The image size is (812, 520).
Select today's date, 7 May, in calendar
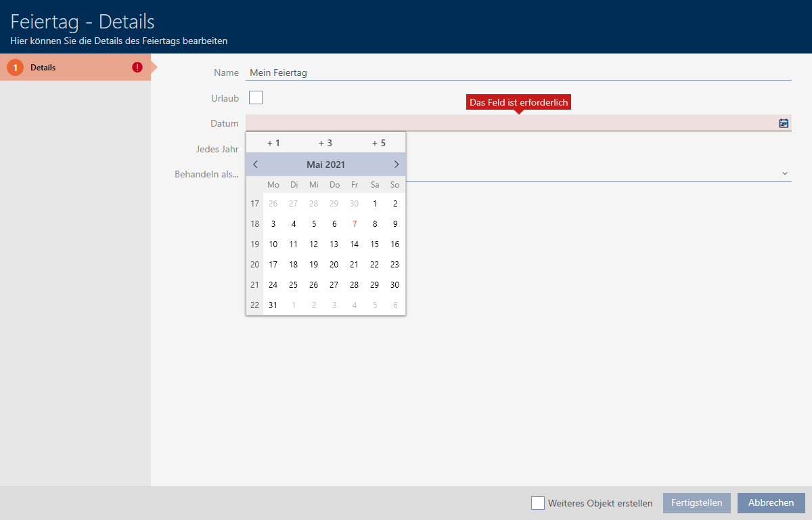(355, 224)
